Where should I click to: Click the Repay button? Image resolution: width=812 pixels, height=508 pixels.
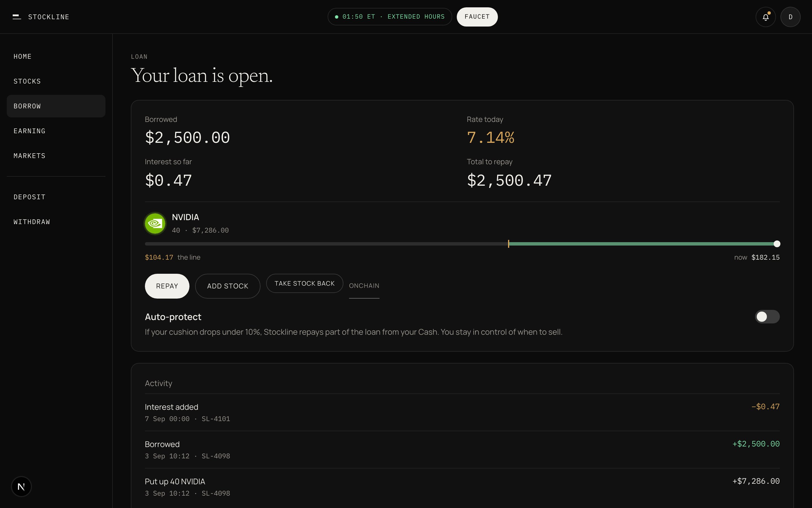[x=167, y=286]
